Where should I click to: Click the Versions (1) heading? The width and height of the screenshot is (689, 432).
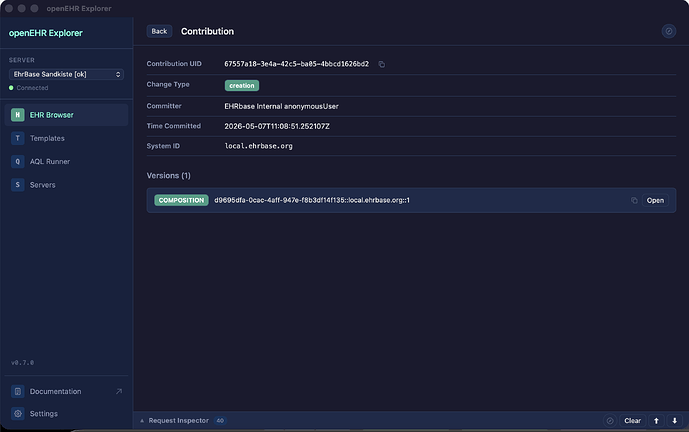point(168,176)
